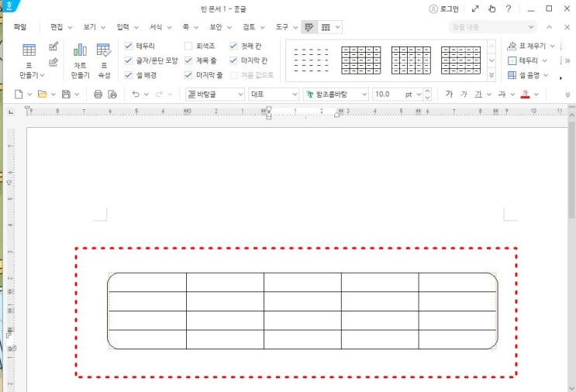Click the 차트 만들기 chart icon

point(80,50)
